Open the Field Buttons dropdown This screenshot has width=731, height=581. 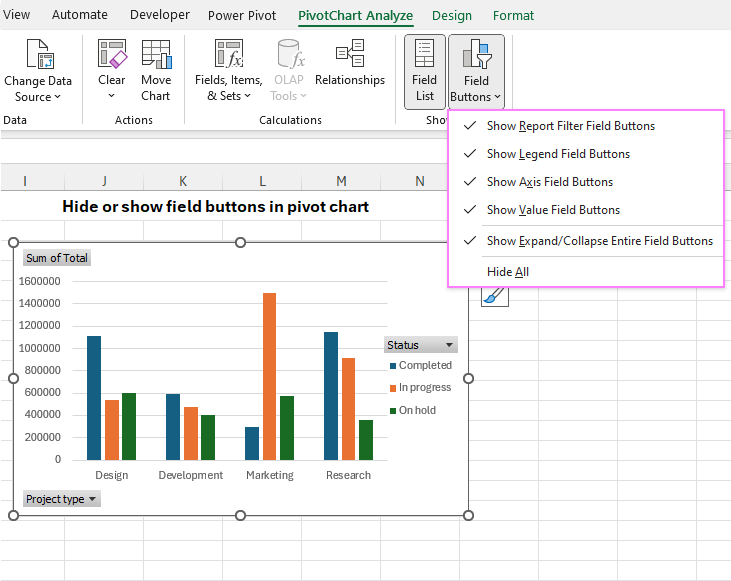coord(476,71)
